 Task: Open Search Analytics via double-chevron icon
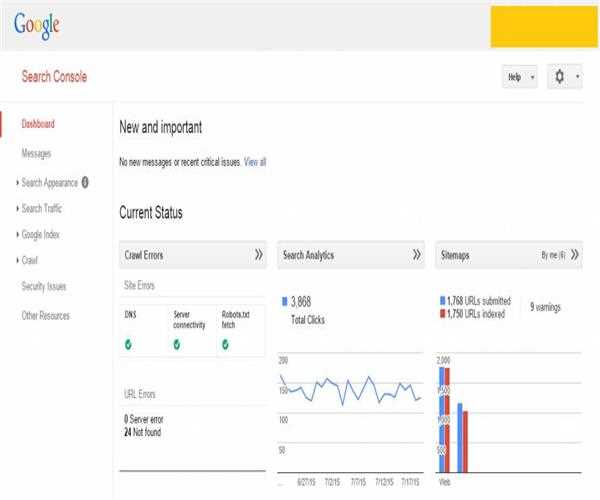pyautogui.click(x=417, y=255)
